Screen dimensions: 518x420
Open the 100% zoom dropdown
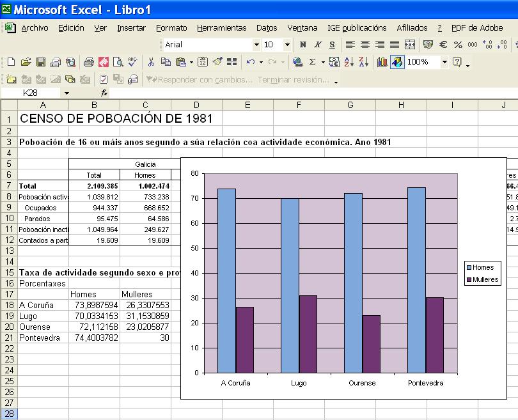[x=444, y=62]
